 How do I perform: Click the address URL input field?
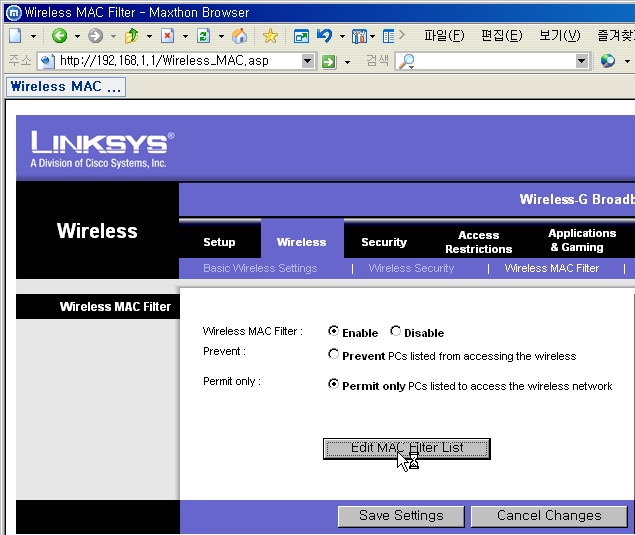tap(179, 61)
